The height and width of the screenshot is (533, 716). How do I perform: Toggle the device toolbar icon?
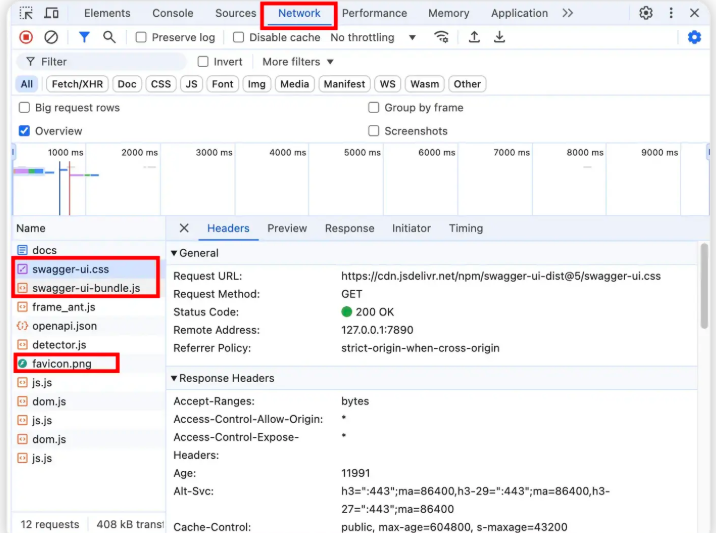point(51,13)
